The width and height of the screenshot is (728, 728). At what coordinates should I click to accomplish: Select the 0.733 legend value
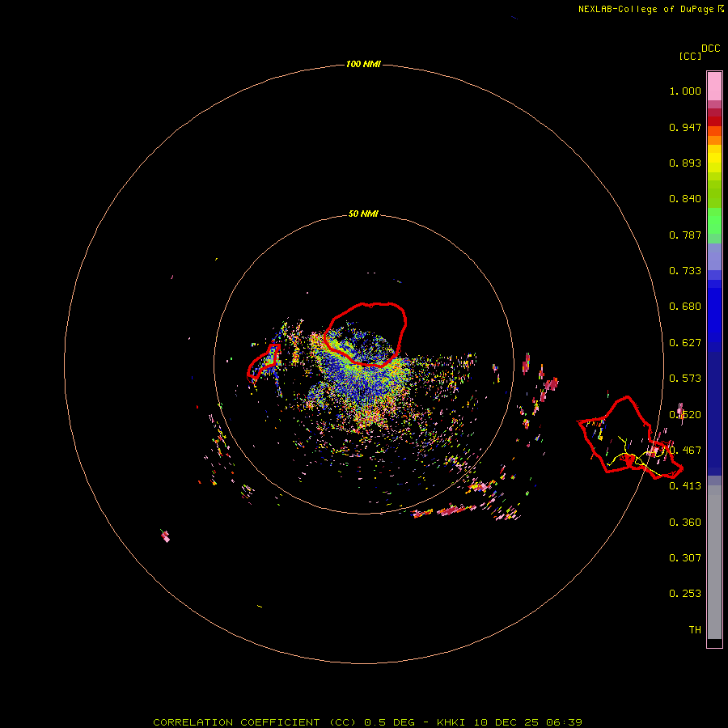(685, 271)
